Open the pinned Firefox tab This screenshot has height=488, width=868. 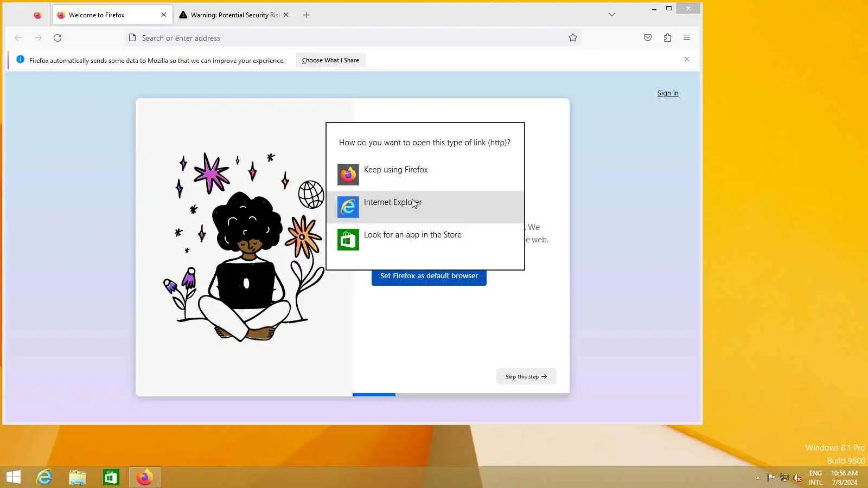(x=37, y=15)
